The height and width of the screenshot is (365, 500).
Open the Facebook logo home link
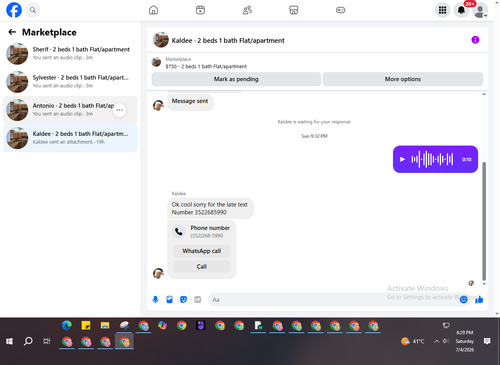(x=14, y=10)
